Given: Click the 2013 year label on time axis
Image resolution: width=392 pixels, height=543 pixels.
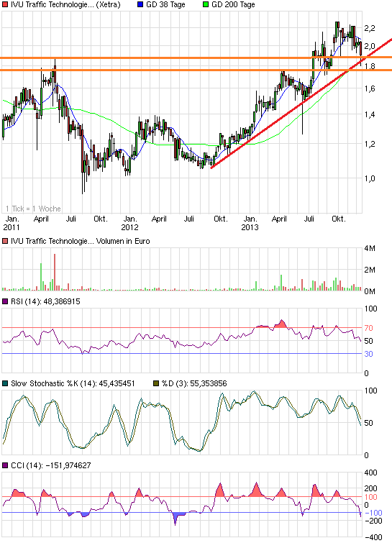Looking at the screenshot, I should (x=250, y=227).
